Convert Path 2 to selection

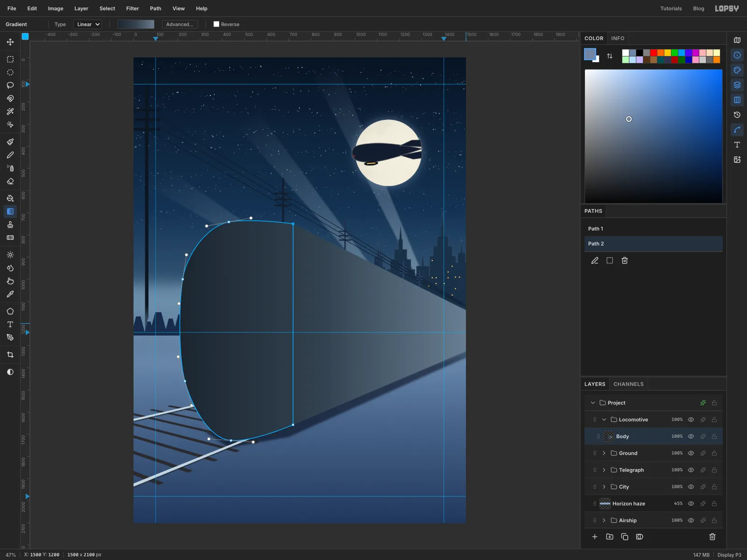(x=610, y=260)
